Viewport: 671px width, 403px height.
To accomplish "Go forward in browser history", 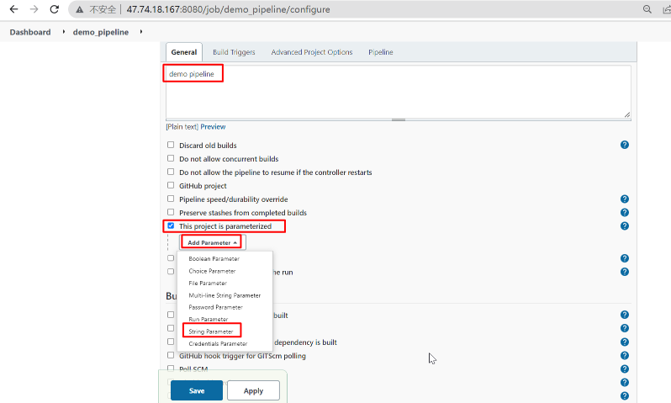I will click(x=34, y=9).
